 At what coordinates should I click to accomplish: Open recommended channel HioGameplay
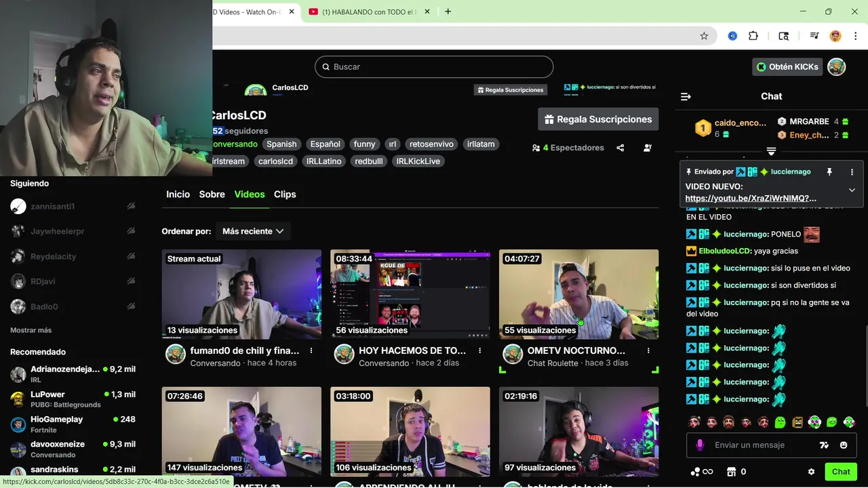pos(73,424)
